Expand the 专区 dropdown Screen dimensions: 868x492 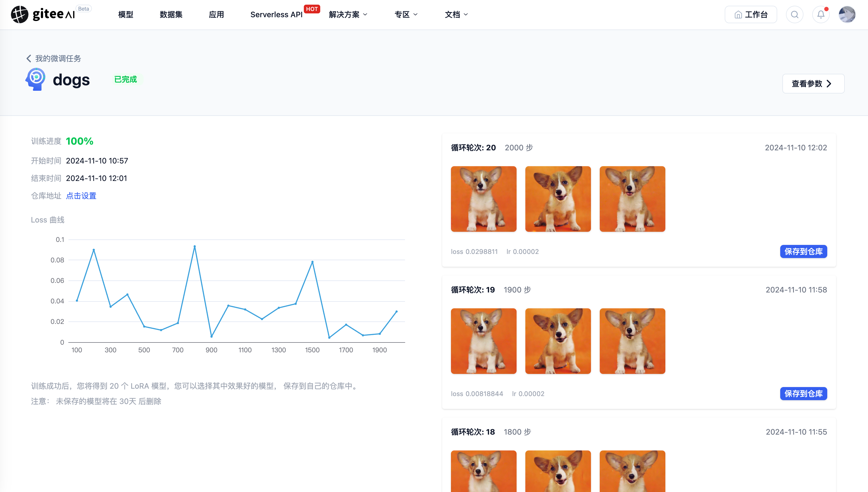tap(406, 14)
